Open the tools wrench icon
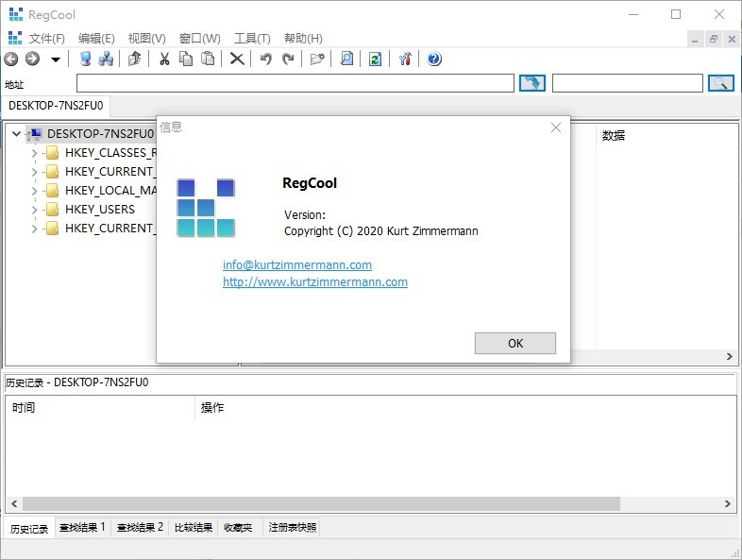 (405, 59)
